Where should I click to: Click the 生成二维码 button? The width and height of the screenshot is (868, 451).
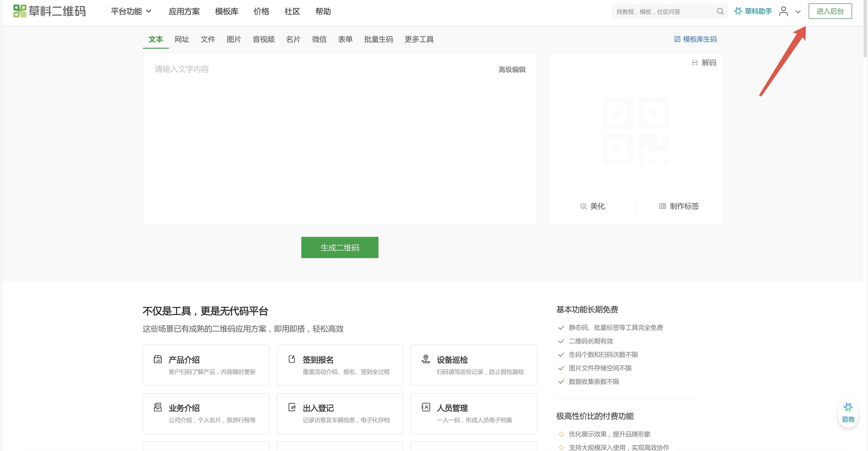click(340, 247)
